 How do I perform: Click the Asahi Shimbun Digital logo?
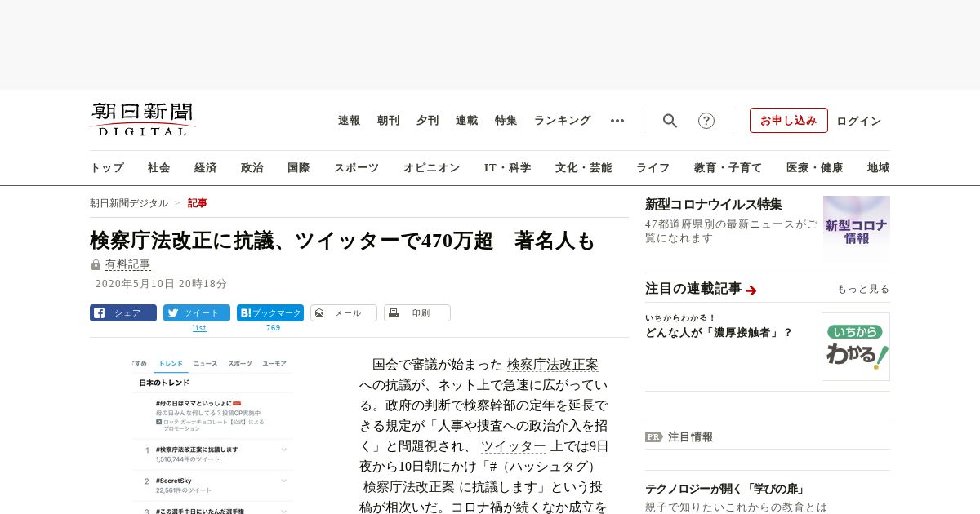click(142, 120)
